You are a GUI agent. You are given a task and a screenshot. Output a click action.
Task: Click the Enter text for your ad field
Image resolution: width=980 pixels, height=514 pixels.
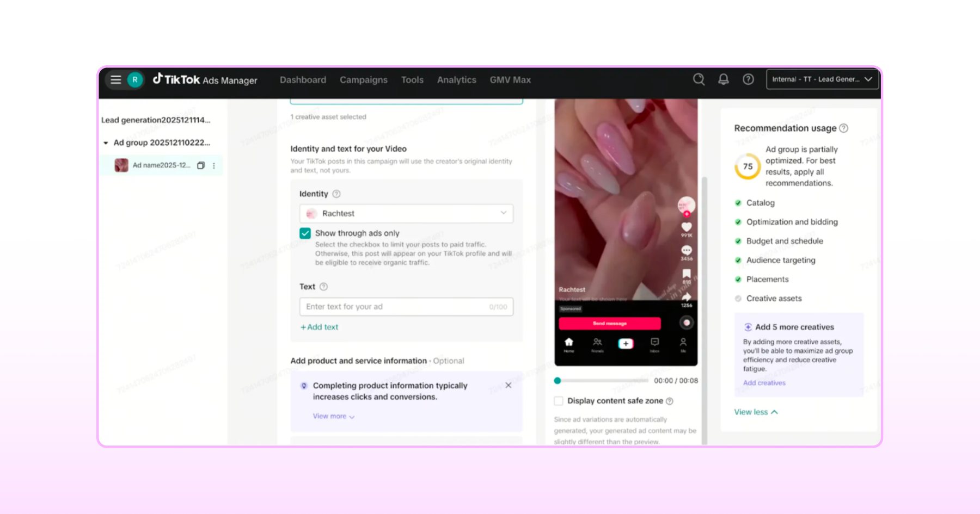(406, 307)
